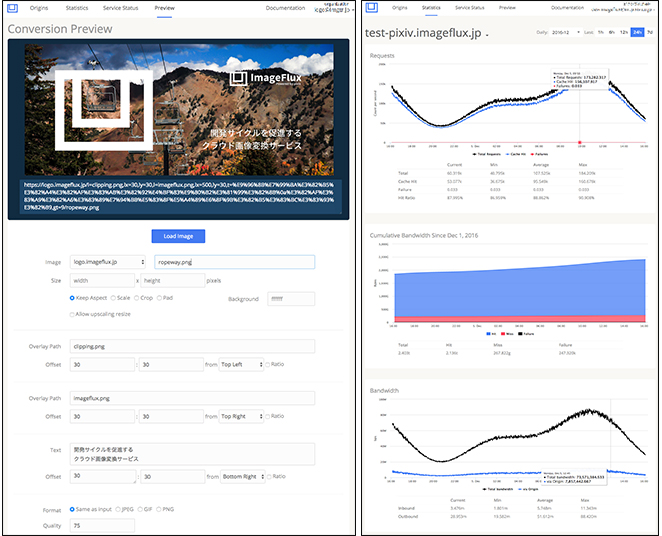The height and width of the screenshot is (536, 662).
Task: Toggle Failures legend in Requests chart
Action: [x=539, y=154]
